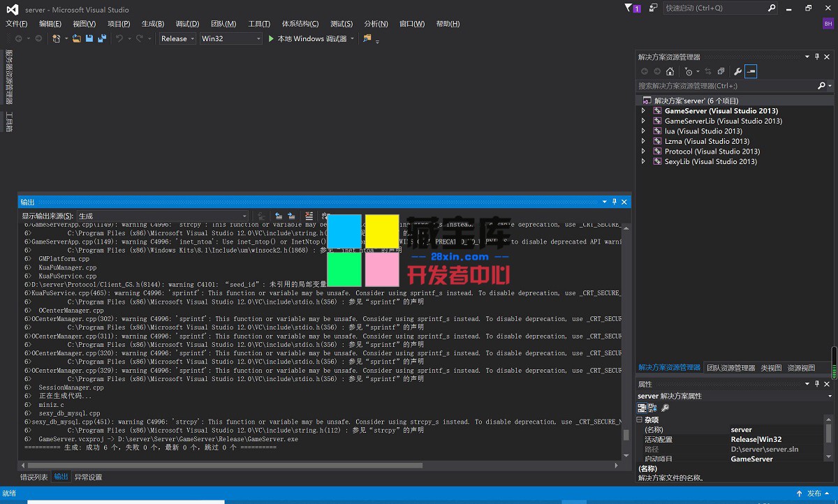
Task: Click the Send Feedback icon
Action: point(653,8)
